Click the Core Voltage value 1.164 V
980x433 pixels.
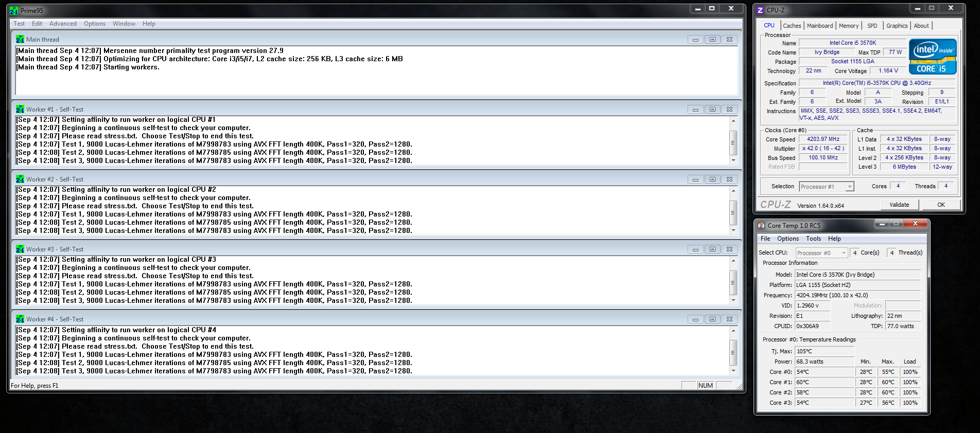tap(888, 70)
